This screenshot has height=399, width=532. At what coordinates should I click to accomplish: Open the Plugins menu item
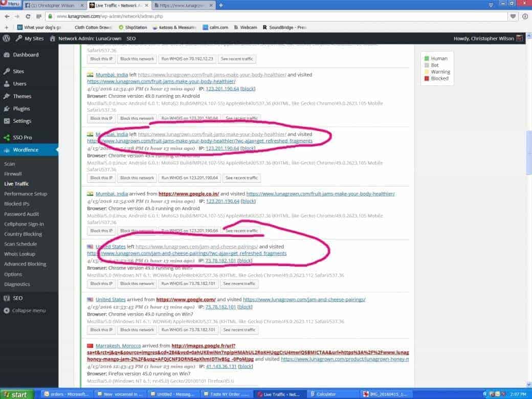(21, 108)
